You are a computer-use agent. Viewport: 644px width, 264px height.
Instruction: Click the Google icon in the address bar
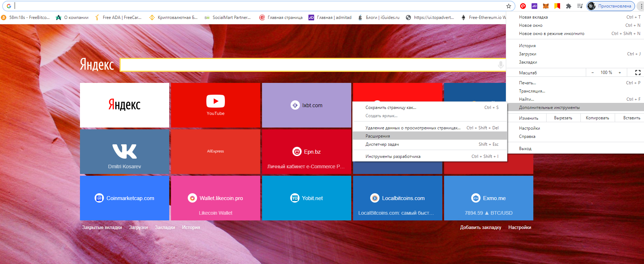click(x=9, y=6)
